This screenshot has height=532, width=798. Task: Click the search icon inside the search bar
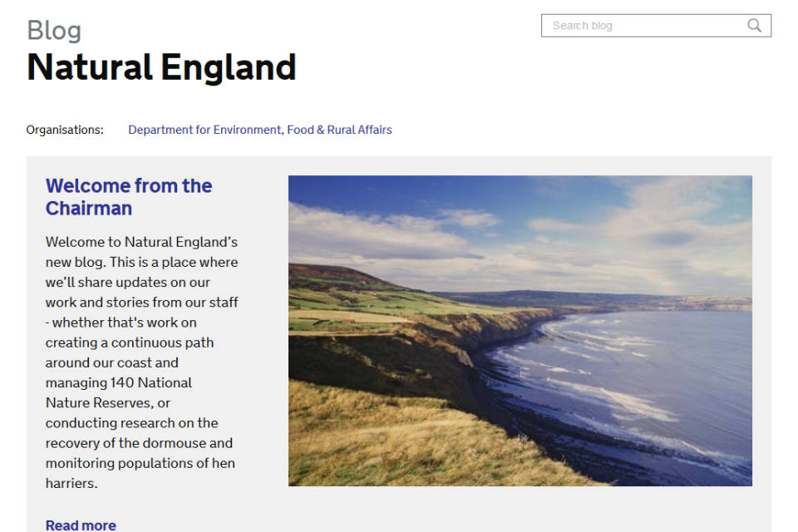[754, 26]
